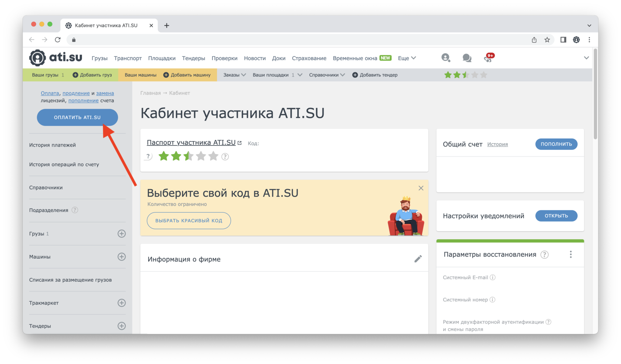Open Доки in the top menu
The width and height of the screenshot is (621, 364).
point(279,58)
